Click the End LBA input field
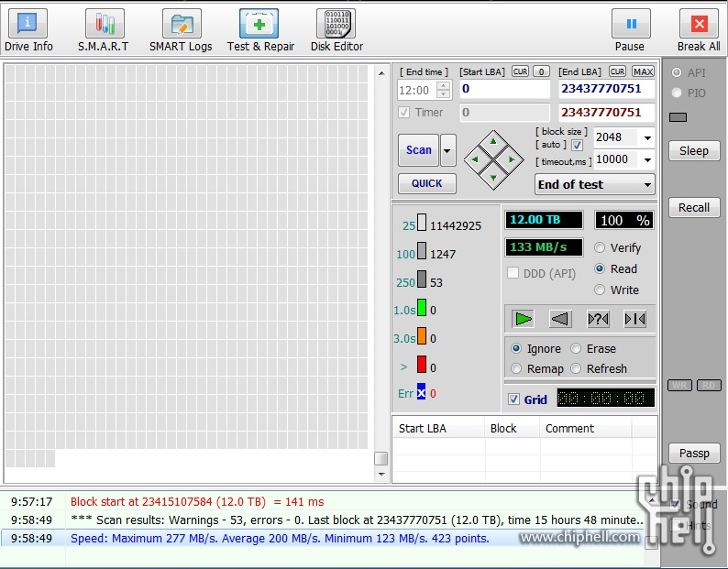Viewport: 728px width, 569px height. [607, 89]
